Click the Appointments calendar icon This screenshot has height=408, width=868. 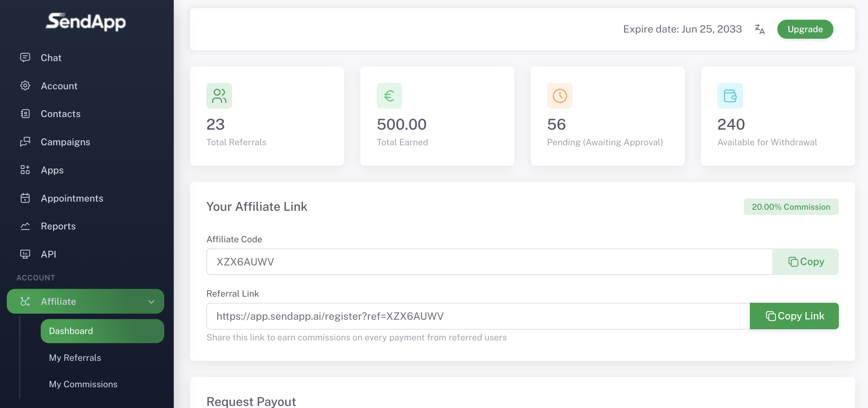[x=25, y=198]
